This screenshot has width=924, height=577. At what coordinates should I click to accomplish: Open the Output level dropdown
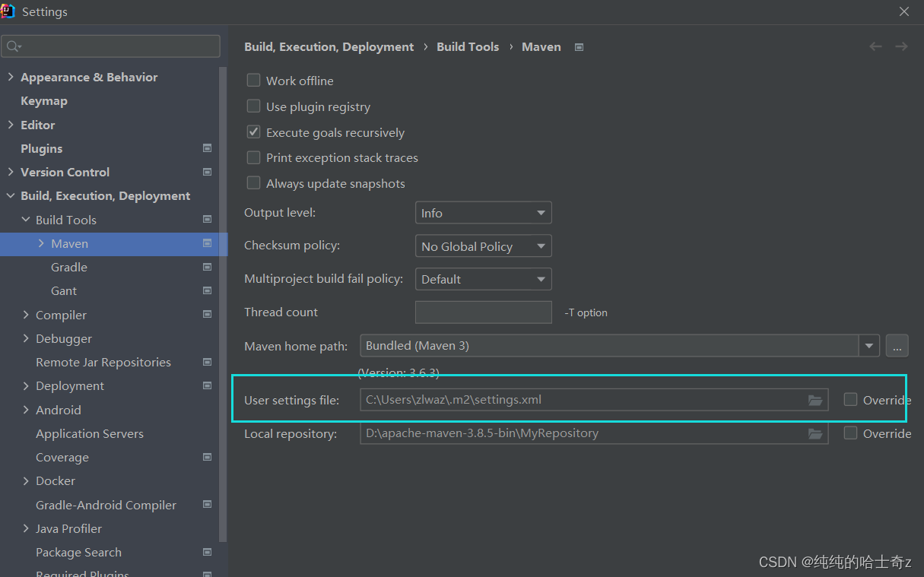pyautogui.click(x=483, y=214)
